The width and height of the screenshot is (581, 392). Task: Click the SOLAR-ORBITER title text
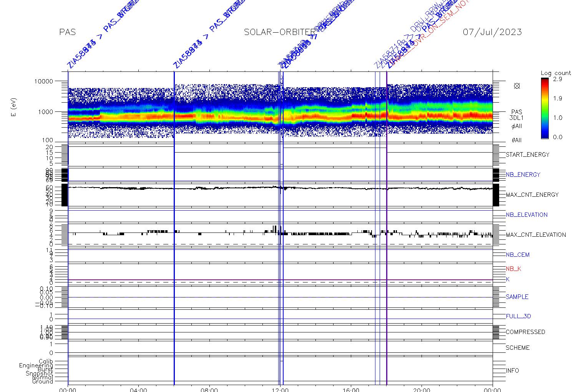(279, 32)
